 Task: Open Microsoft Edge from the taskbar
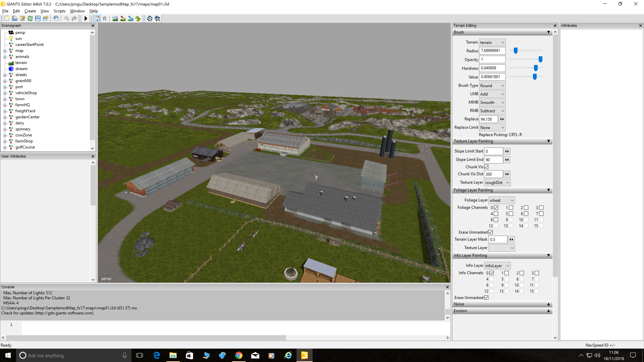(157, 355)
